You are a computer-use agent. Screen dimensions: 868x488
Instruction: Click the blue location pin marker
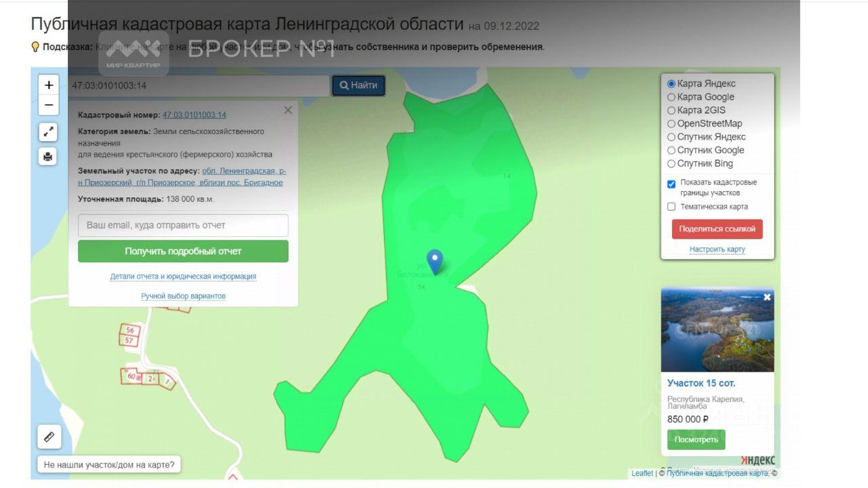(435, 262)
